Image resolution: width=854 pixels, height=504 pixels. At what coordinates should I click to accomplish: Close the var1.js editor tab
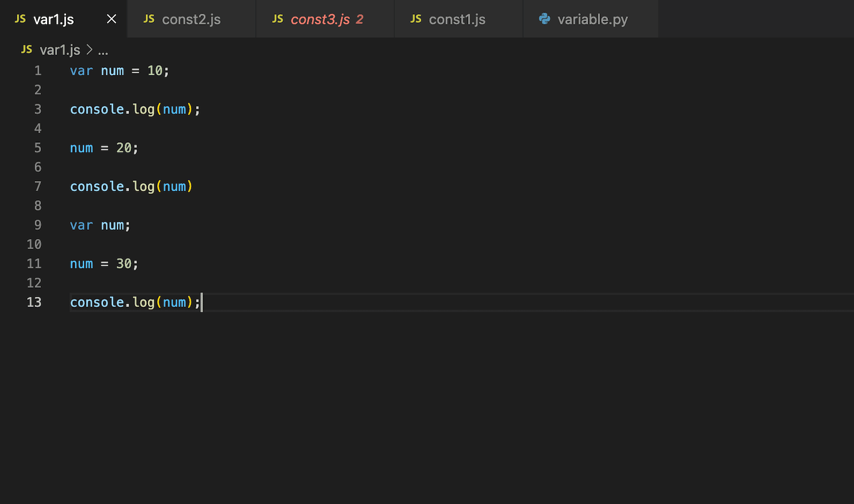[x=112, y=19]
